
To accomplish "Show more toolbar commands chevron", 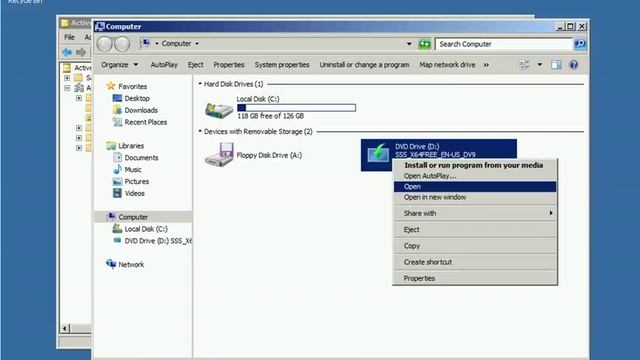I will pyautogui.click(x=486, y=65).
